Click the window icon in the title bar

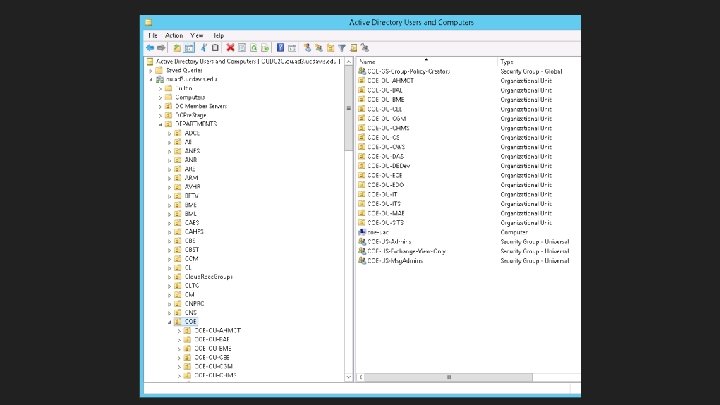pos(149,22)
